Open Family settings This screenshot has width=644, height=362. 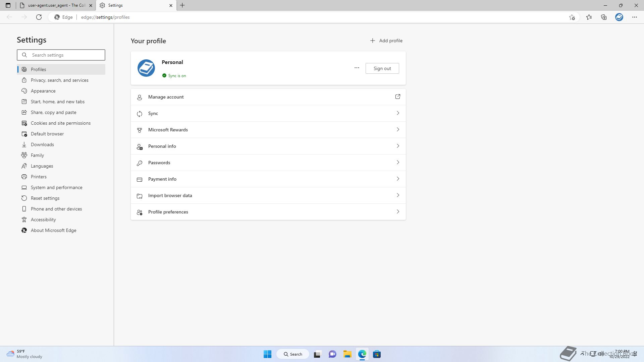coord(61,155)
